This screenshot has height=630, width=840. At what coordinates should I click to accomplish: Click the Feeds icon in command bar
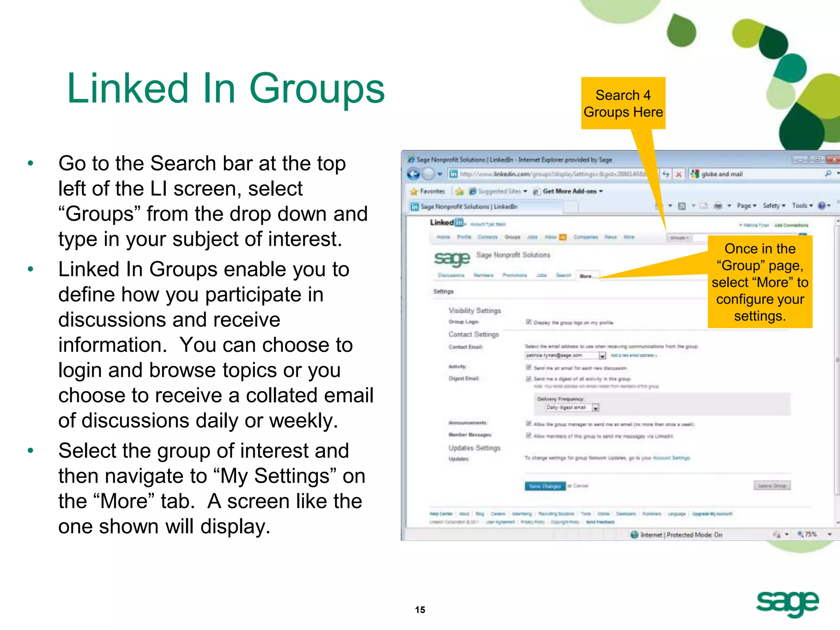click(682, 206)
